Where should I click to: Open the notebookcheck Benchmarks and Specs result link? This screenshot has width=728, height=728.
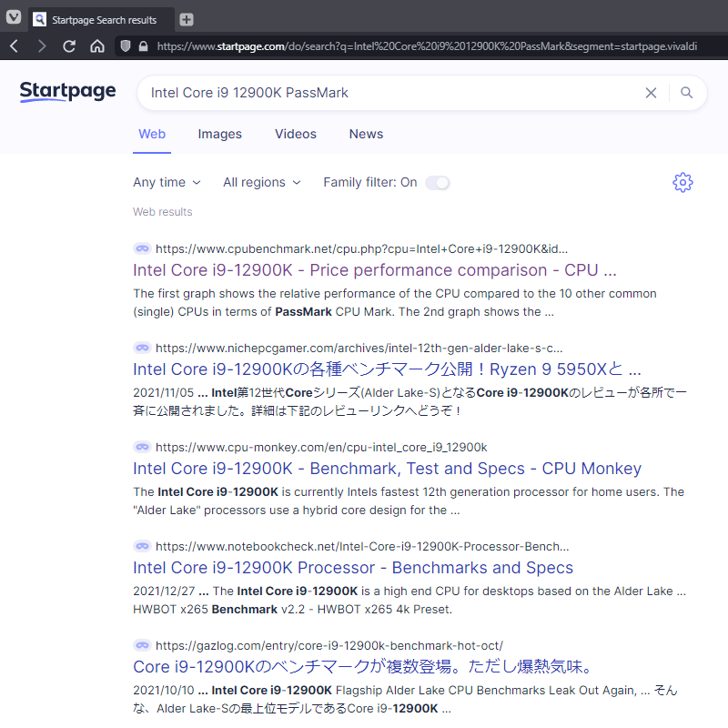click(x=352, y=567)
